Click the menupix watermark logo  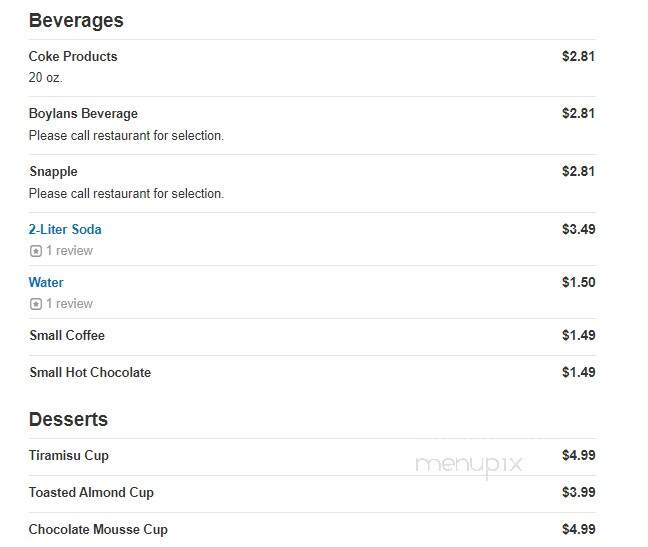[469, 465]
